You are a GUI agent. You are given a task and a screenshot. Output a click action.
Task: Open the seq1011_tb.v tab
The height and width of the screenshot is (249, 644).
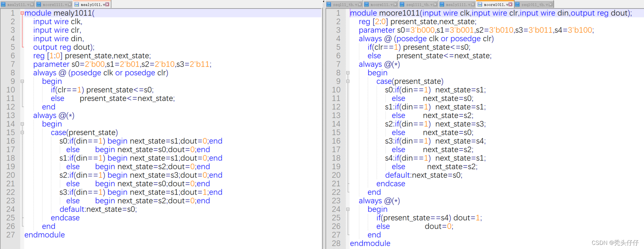coord(534,4)
